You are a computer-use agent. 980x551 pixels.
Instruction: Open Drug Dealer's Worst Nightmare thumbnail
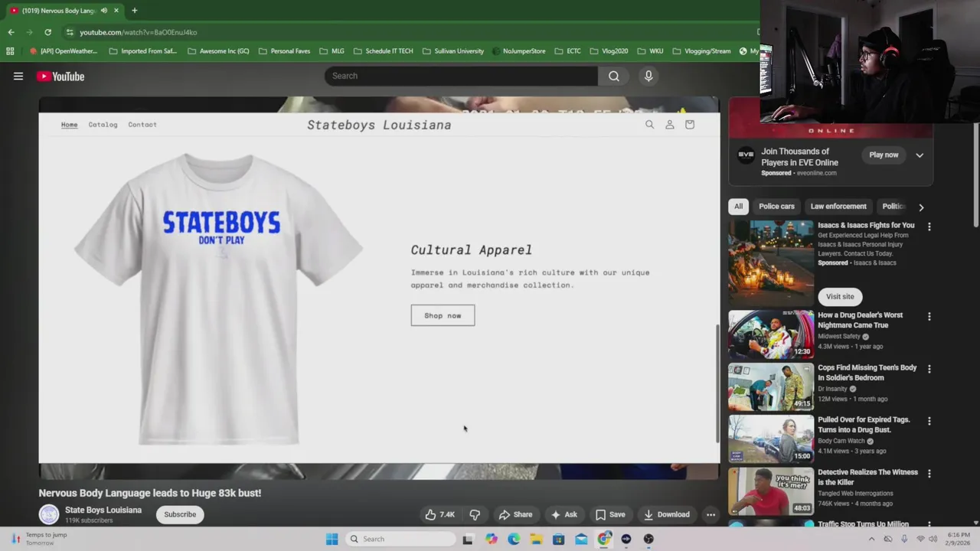[x=771, y=334]
